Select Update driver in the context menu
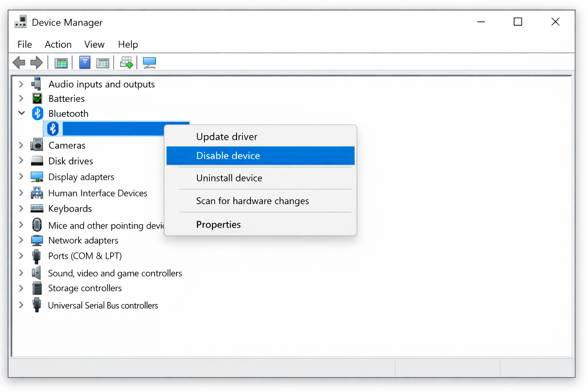The height and width of the screenshot is (392, 588). tap(226, 136)
